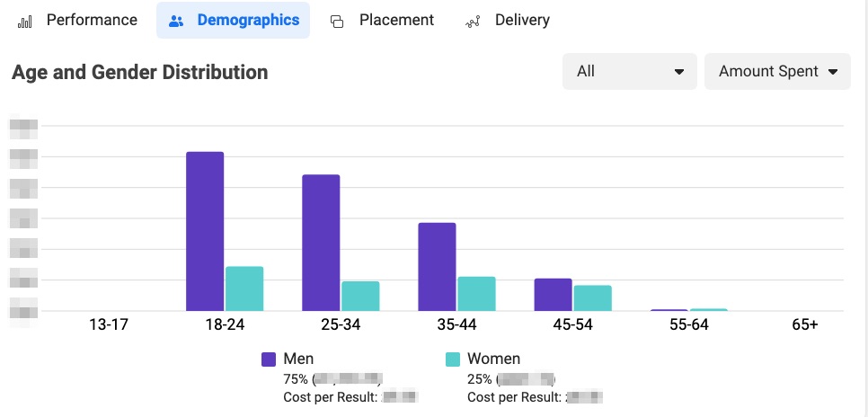Click the Delivery line graph icon
The width and height of the screenshot is (868, 417).
coord(473,21)
